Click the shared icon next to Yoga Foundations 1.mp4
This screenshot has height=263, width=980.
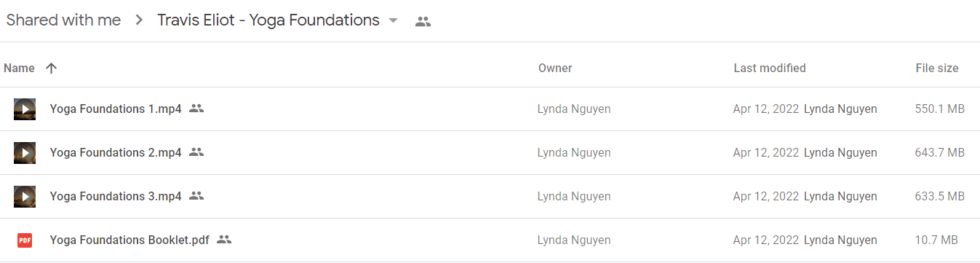pos(196,109)
